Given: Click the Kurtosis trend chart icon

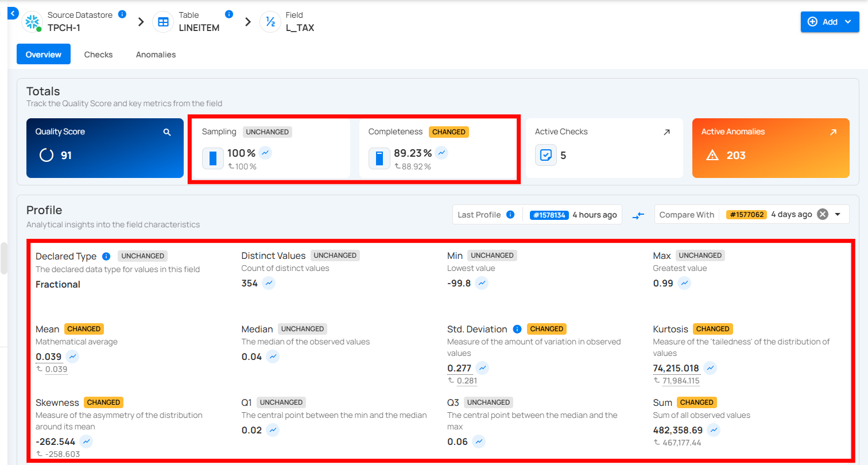Looking at the screenshot, I should (x=710, y=368).
